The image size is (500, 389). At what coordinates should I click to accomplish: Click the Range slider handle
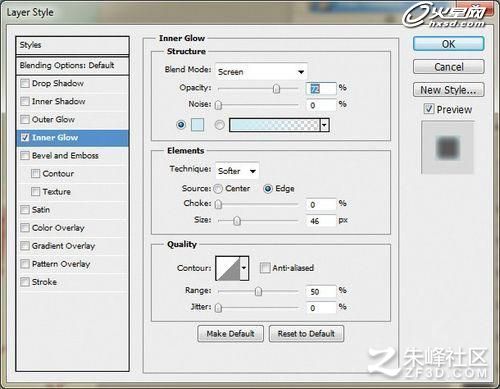tap(258, 292)
